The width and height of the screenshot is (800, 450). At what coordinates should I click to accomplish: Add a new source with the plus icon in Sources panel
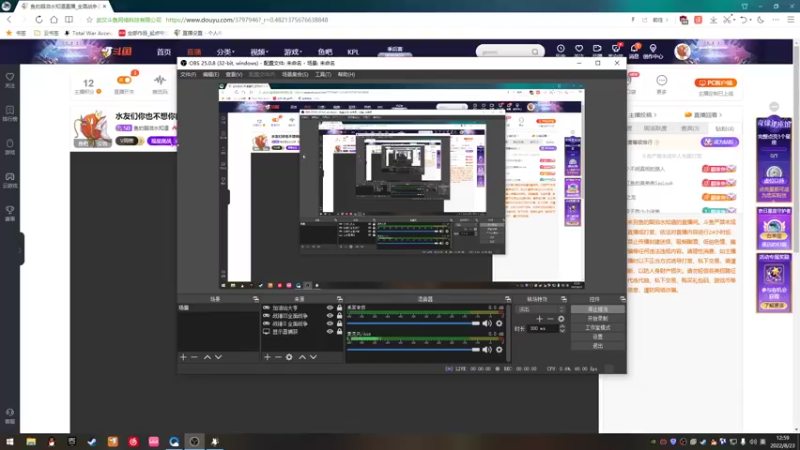tap(267, 357)
